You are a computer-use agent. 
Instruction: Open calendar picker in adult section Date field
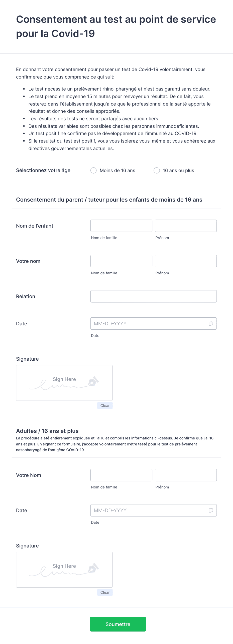[x=211, y=510]
